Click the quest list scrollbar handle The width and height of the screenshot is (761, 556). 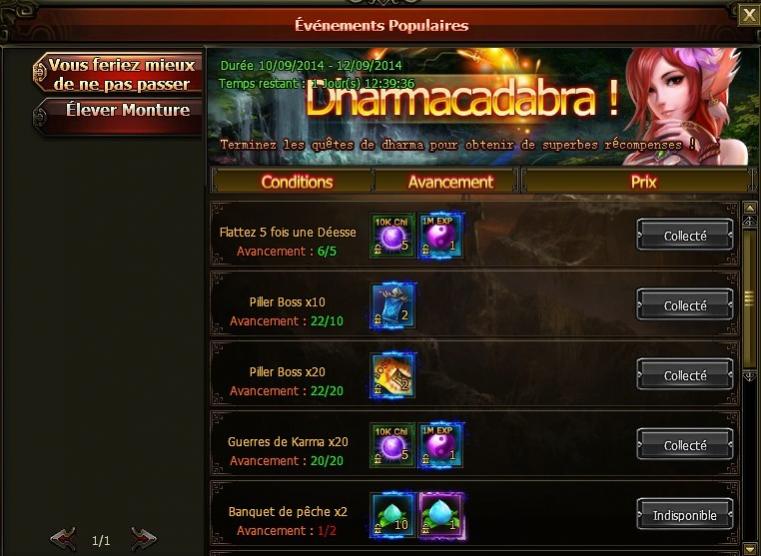click(x=749, y=297)
